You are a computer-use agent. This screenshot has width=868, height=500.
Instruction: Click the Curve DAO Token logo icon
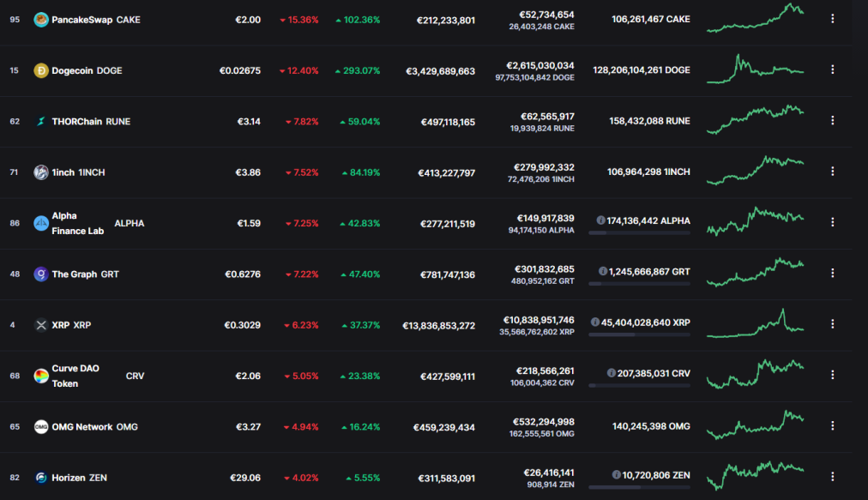[x=41, y=377]
